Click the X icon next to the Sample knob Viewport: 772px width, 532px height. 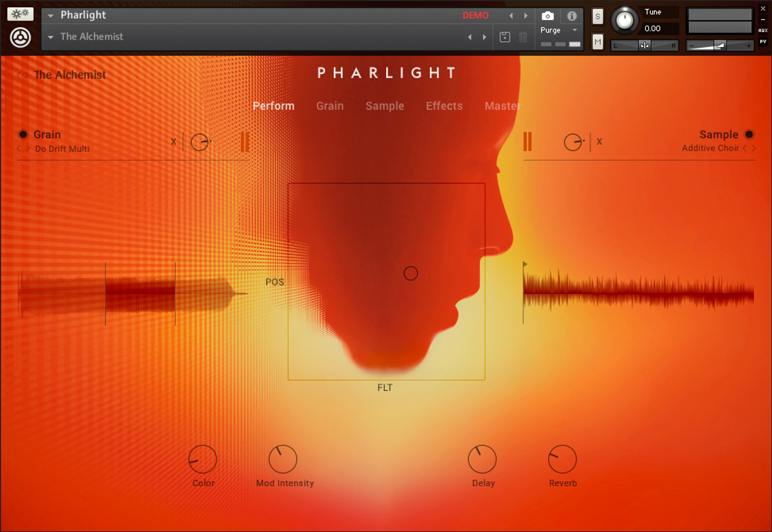pyautogui.click(x=599, y=142)
